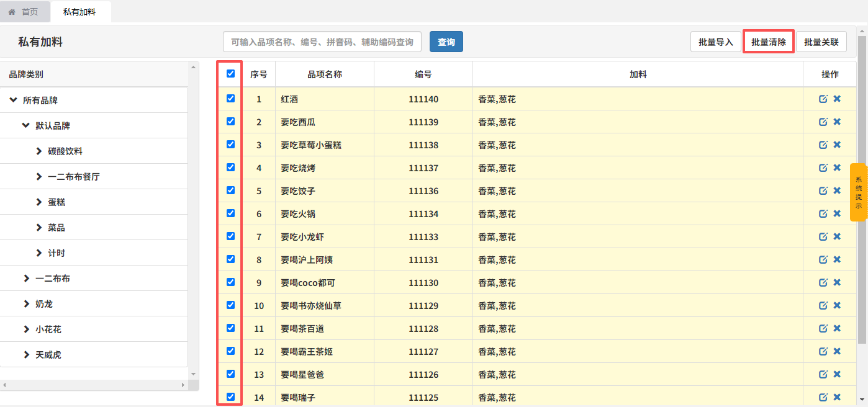Delete the 要喝coco都可 row

837,282
